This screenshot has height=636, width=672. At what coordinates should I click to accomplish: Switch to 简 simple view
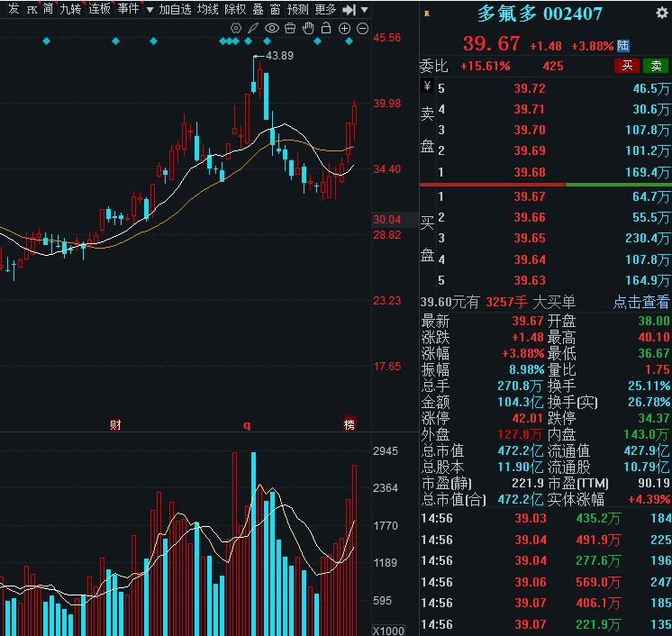(48, 9)
